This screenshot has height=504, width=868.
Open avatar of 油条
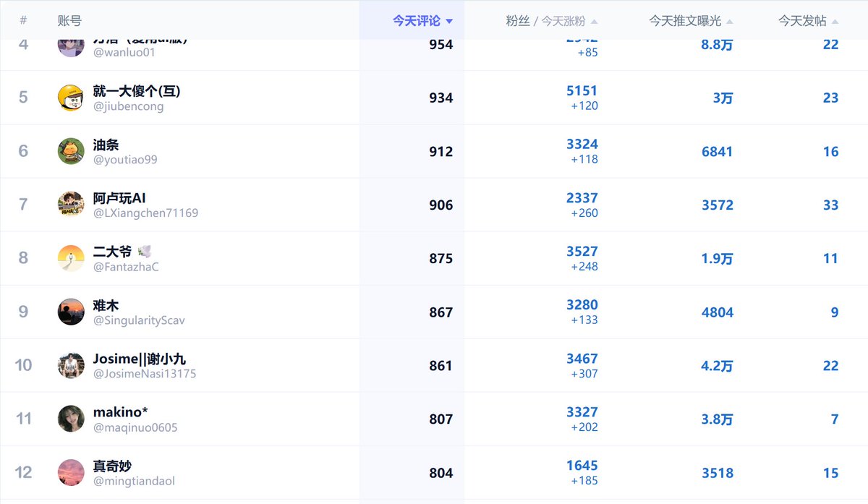coord(71,151)
